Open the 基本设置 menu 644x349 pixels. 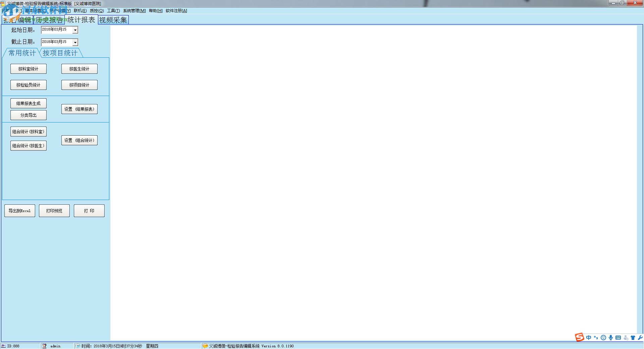[36, 11]
